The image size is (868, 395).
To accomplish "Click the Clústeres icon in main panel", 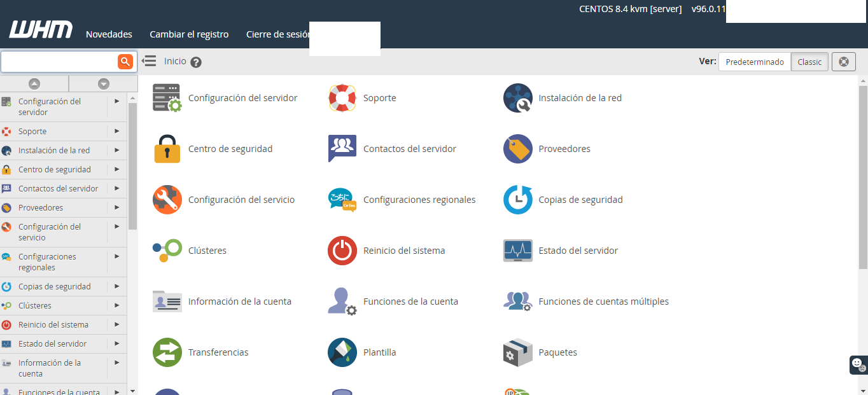I will pyautogui.click(x=167, y=251).
